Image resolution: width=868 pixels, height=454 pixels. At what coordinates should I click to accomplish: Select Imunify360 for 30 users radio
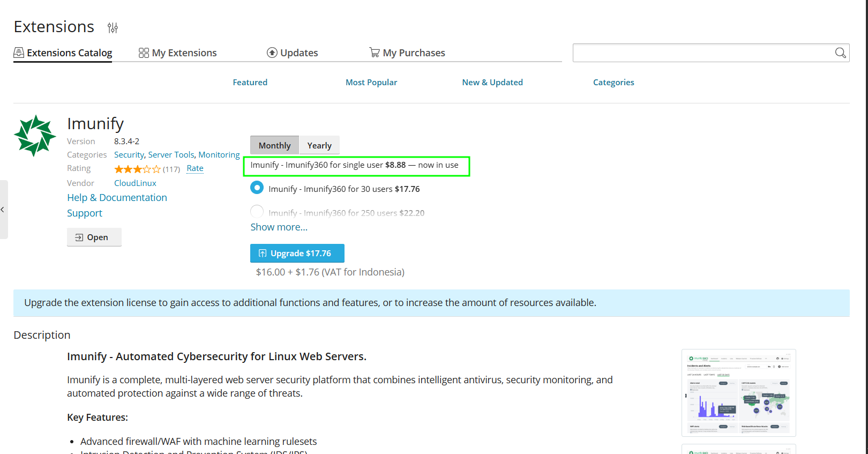coord(257,188)
